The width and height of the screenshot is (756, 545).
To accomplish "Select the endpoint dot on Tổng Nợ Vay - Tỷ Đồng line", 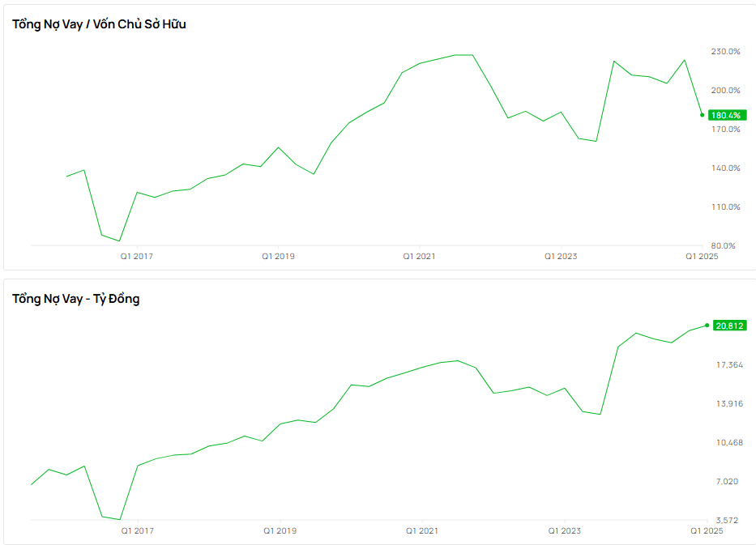I will click(x=707, y=326).
